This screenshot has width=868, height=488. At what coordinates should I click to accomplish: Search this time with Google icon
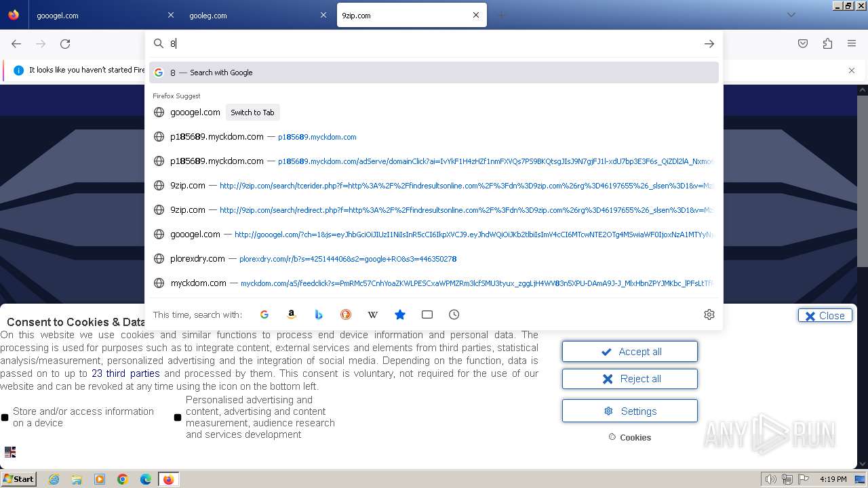(264, 314)
